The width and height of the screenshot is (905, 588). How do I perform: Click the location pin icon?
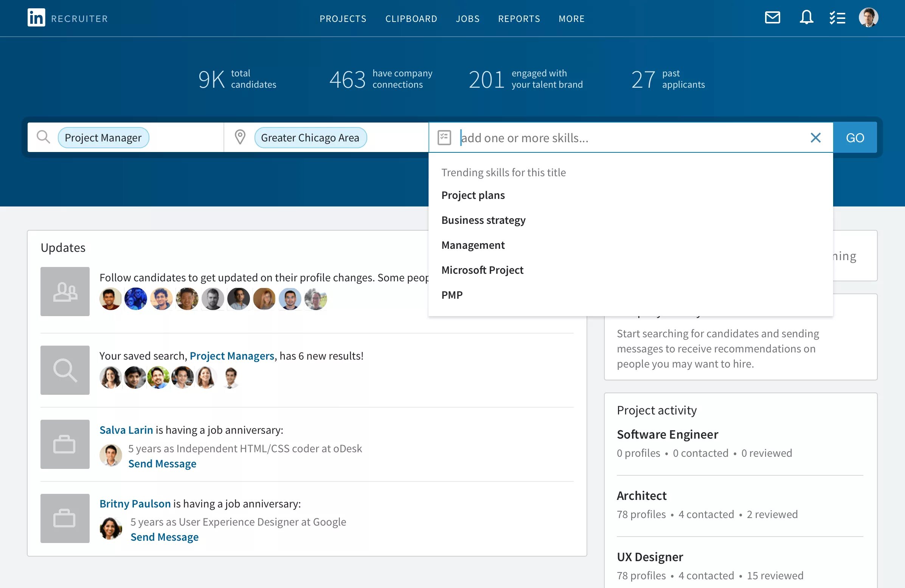[x=240, y=137]
